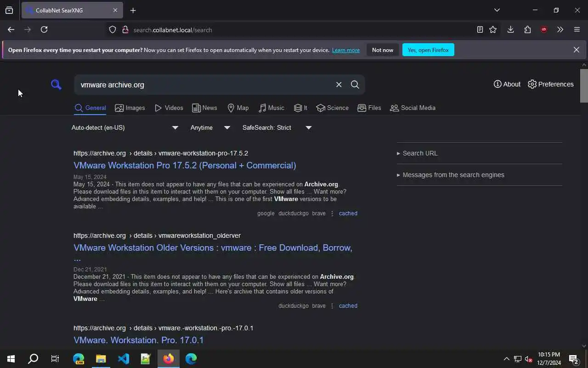
Task: Clear the search query text
Action: pos(339,85)
